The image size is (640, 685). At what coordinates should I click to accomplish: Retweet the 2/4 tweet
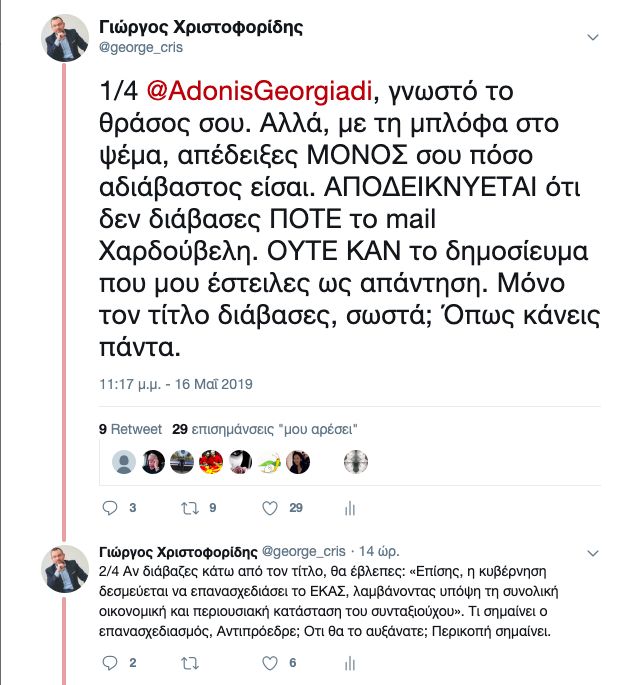coord(188,662)
